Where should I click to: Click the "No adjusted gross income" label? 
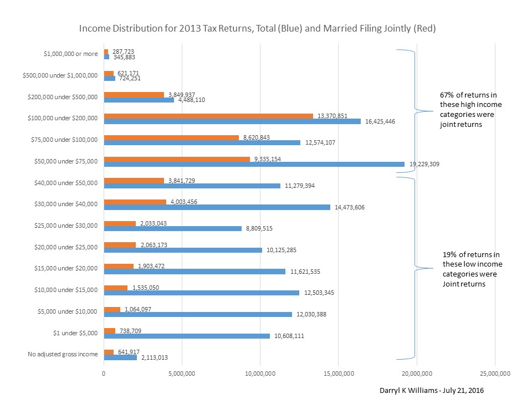[x=63, y=354]
